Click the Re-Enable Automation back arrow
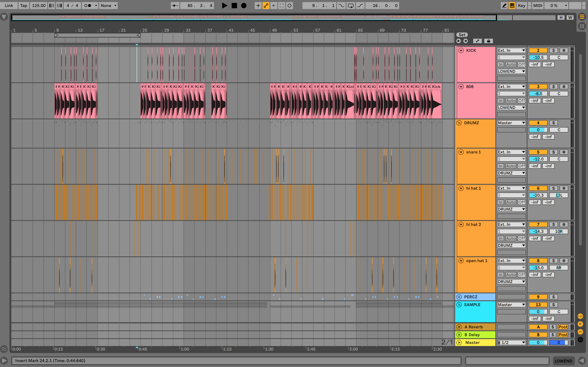The width and height of the screenshot is (588, 367). pyautogui.click(x=274, y=6)
